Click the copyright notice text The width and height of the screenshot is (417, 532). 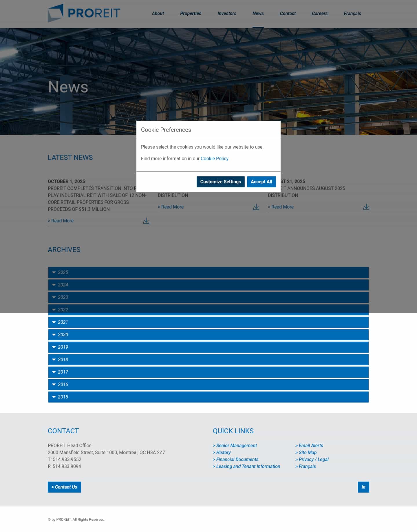[76, 520]
